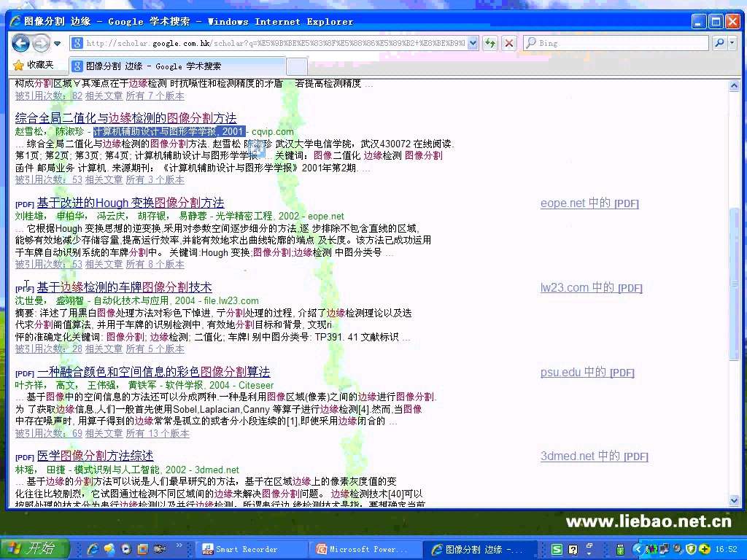The image size is (747, 560).
Task: Open the recent pages dropdown arrow
Action: coord(58,43)
